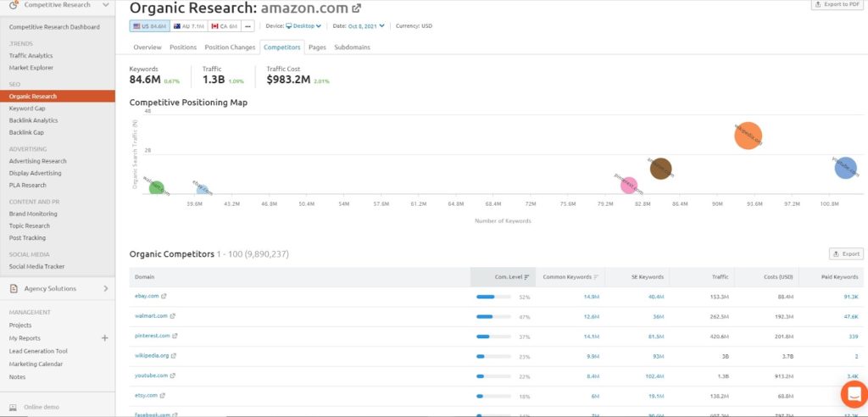Open Advertising Research in sidebar
The image size is (868, 417).
[37, 161]
